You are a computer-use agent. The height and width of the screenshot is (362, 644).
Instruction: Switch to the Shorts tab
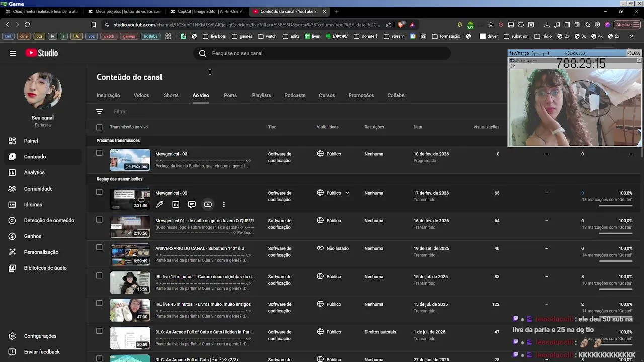171,95
